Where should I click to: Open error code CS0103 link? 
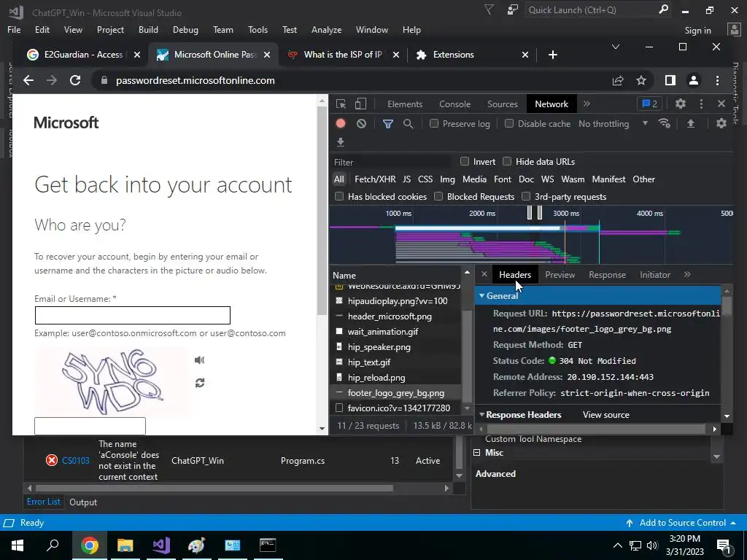(x=75, y=461)
